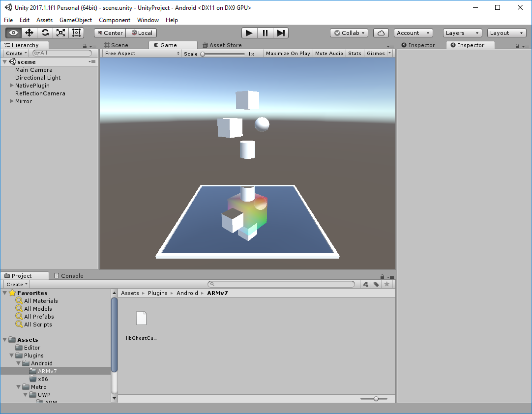The width and height of the screenshot is (532, 414).
Task: Click the Play button
Action: pos(249,33)
